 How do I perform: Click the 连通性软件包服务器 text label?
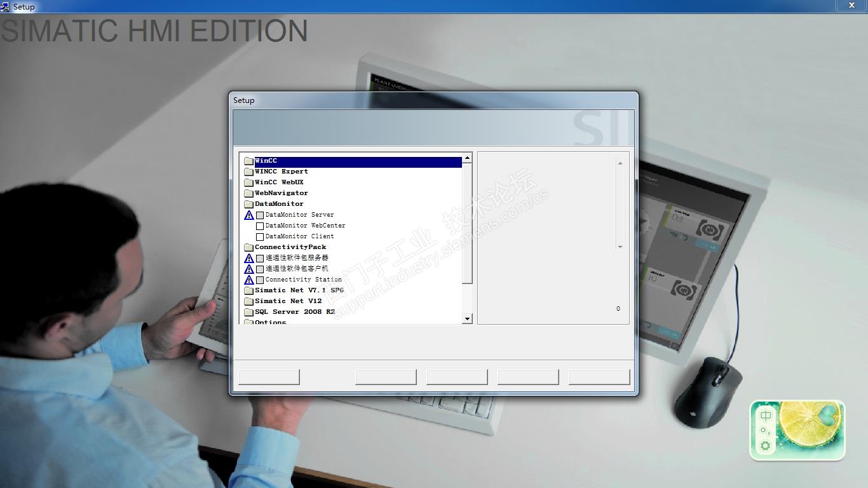(297, 258)
